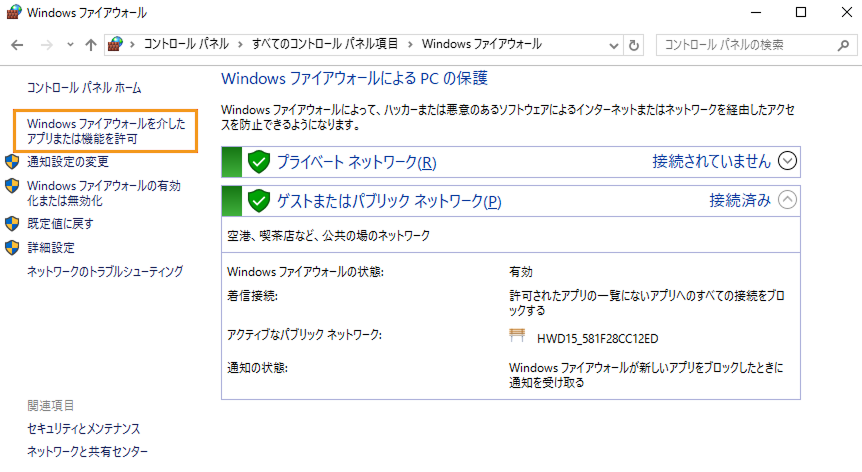Click the 有効 firewall state value
The image size is (862, 472).
click(521, 272)
